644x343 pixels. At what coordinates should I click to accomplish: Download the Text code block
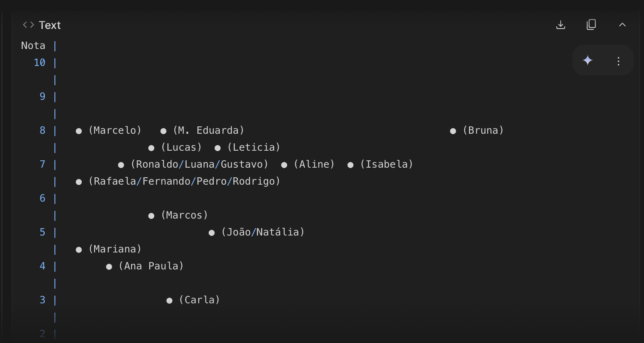click(561, 25)
